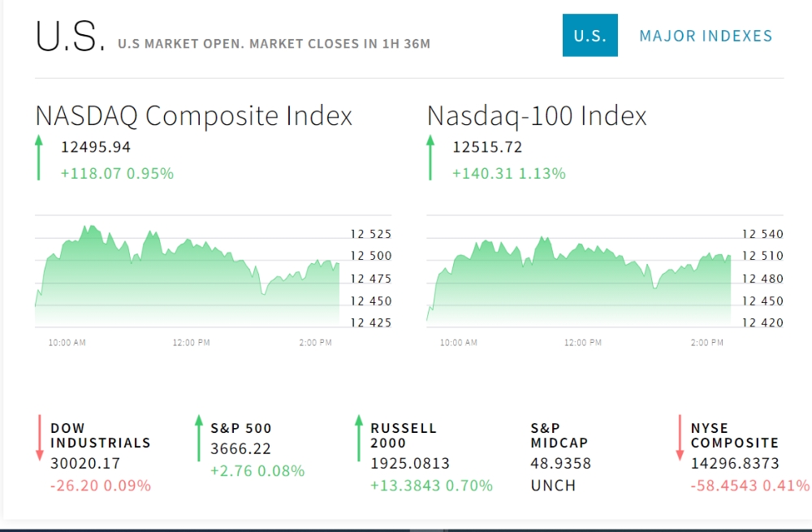This screenshot has width=812, height=532.
Task: Click the Nasdaq-100 value 12515.72
Action: pos(487,147)
